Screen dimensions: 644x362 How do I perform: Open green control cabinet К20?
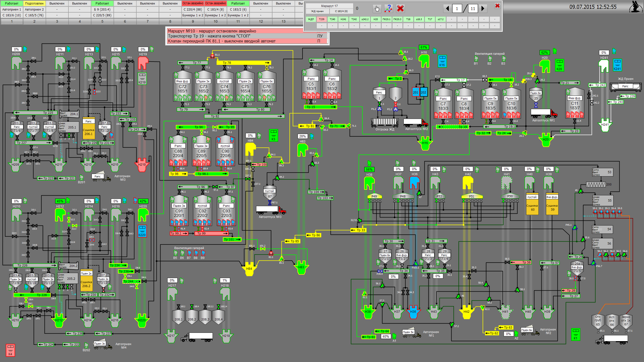(559, 65)
